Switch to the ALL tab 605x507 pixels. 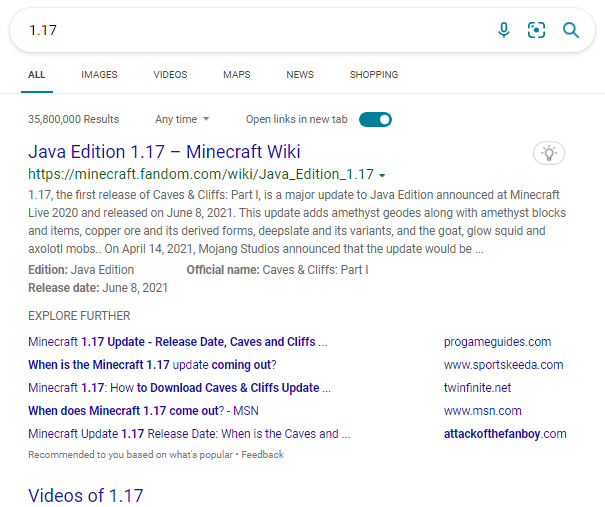point(37,74)
